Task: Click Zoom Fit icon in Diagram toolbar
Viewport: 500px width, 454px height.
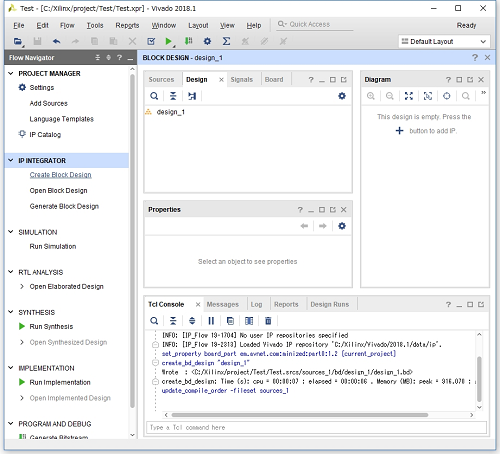Action: coord(409,96)
